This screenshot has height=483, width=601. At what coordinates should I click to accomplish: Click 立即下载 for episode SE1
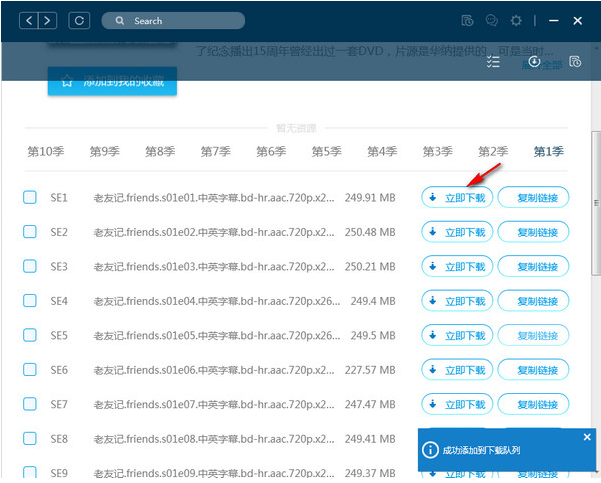click(457, 197)
